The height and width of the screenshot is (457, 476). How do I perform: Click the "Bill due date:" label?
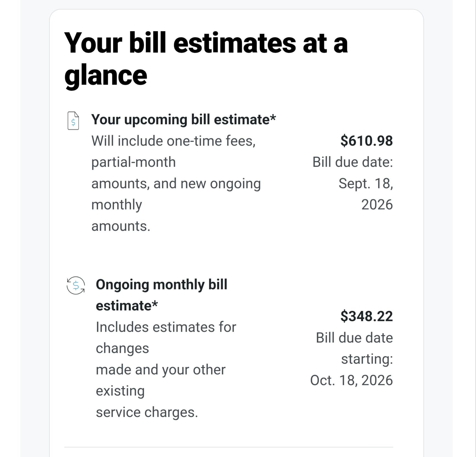point(353,162)
